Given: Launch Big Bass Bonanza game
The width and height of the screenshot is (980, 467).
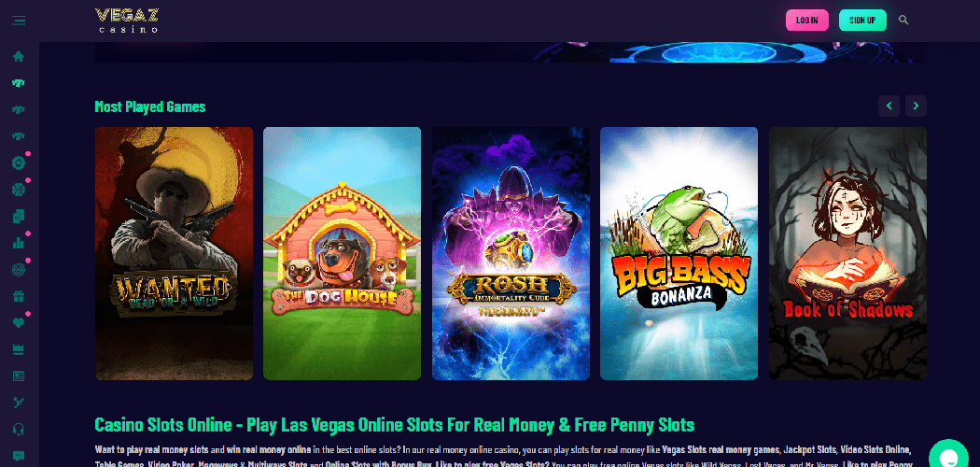Looking at the screenshot, I should click(679, 253).
